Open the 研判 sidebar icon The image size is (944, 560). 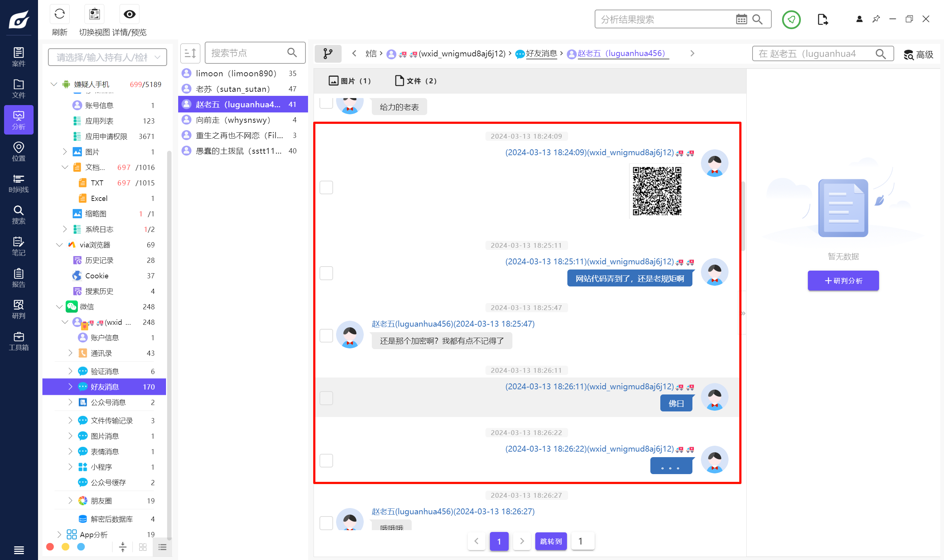(18, 309)
